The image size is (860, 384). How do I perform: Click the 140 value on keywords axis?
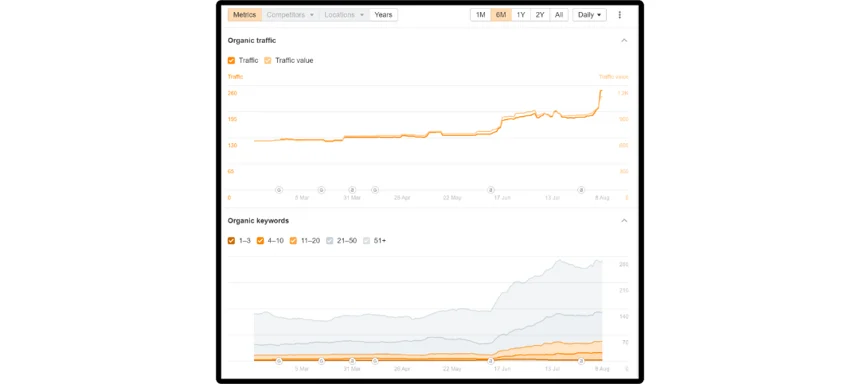[x=623, y=317]
